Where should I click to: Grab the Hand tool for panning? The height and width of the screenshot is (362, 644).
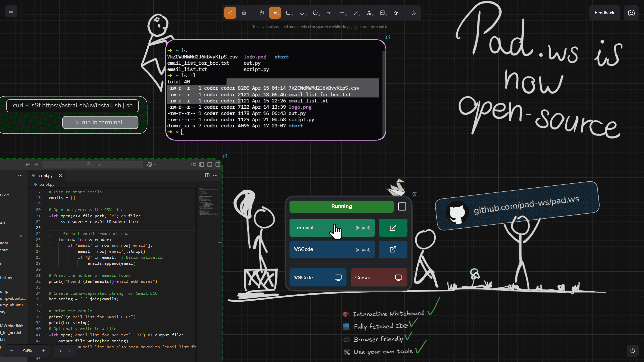coord(262,13)
